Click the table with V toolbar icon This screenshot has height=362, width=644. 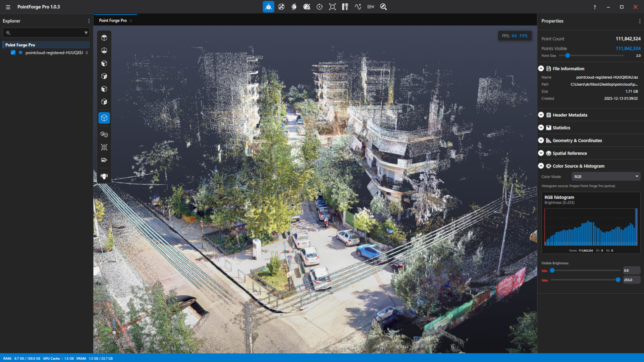(x=371, y=7)
